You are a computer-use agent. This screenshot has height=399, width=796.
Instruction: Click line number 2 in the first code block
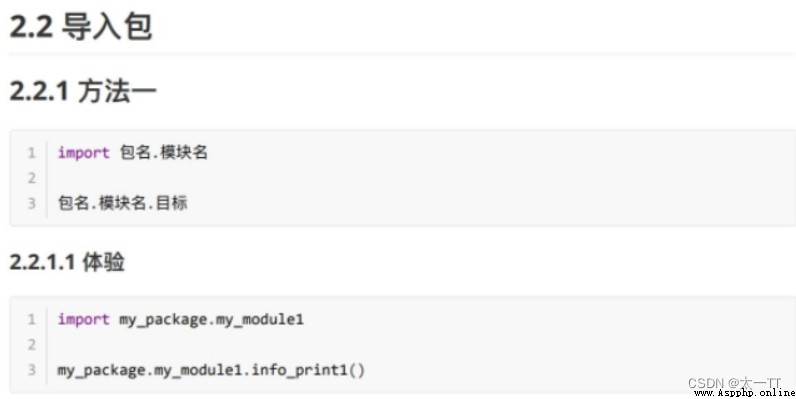31,178
